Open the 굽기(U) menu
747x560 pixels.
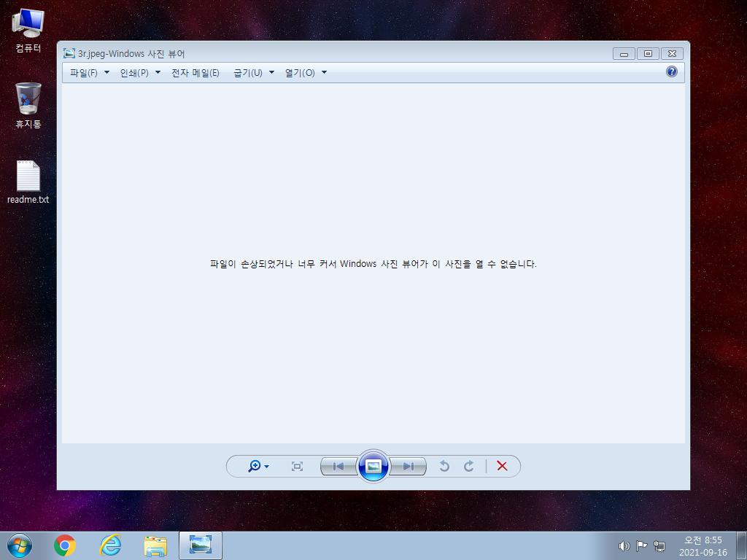(248, 73)
